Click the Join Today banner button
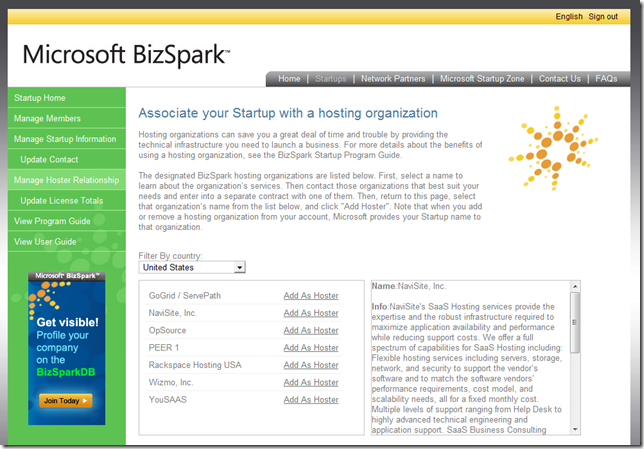644x449 pixels. pos(66,401)
